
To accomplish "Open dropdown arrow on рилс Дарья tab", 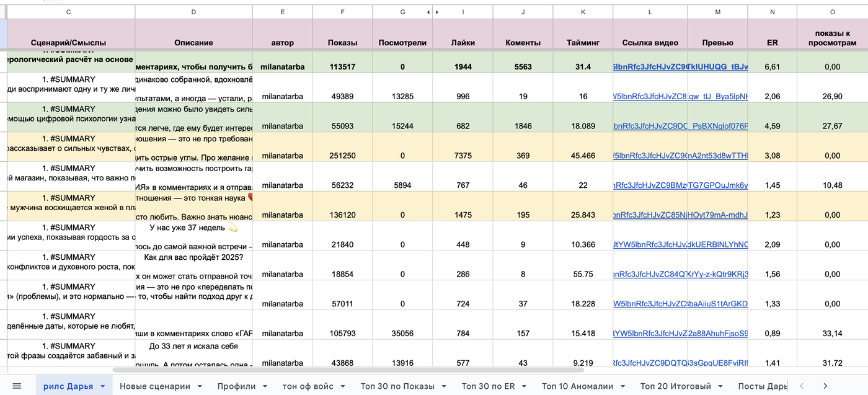I will pos(102,386).
